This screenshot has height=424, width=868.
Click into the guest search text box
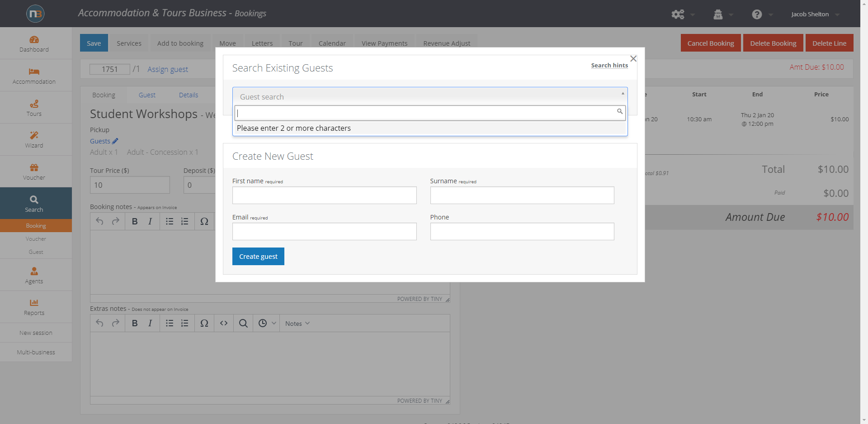click(x=430, y=113)
